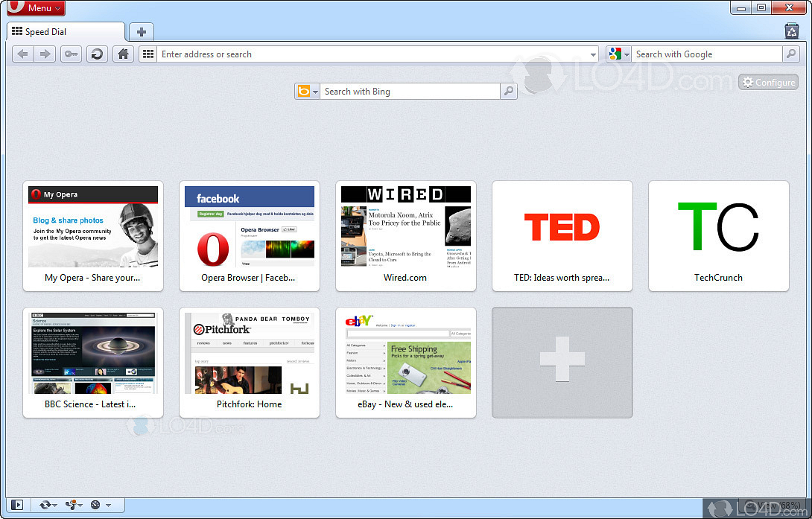812x519 pixels.
Task: Expand the Opera Link sync dropdown arrow
Action: click(x=54, y=506)
